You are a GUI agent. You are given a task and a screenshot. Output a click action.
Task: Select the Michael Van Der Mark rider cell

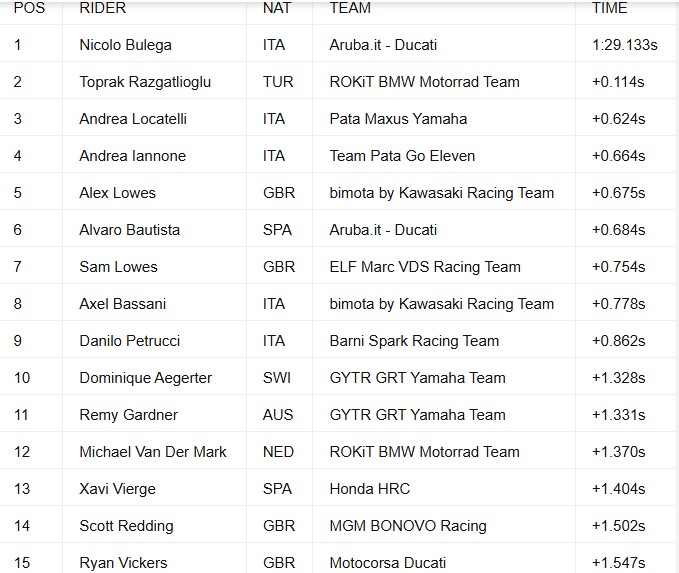click(x=153, y=452)
